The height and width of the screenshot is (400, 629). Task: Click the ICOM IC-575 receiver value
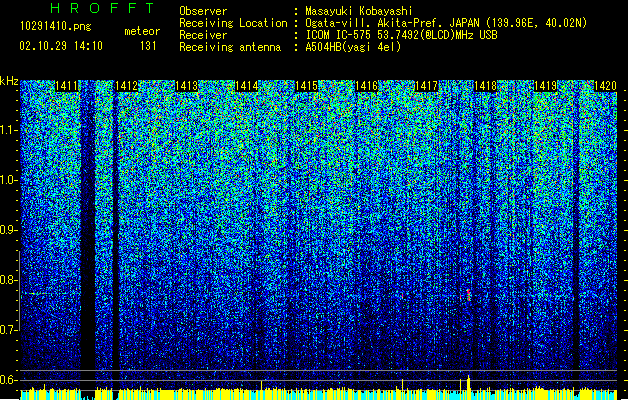pyautogui.click(x=401, y=35)
